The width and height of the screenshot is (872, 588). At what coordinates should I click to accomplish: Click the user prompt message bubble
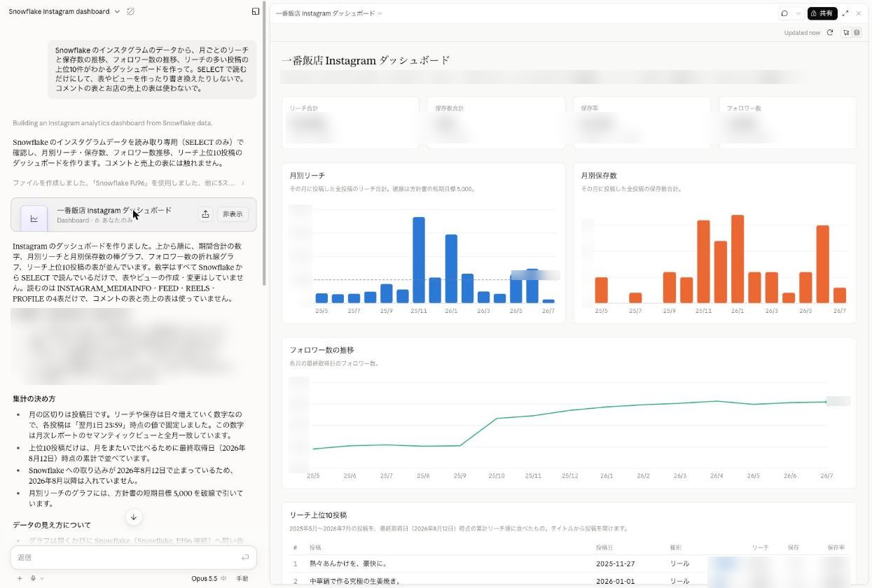pos(152,69)
